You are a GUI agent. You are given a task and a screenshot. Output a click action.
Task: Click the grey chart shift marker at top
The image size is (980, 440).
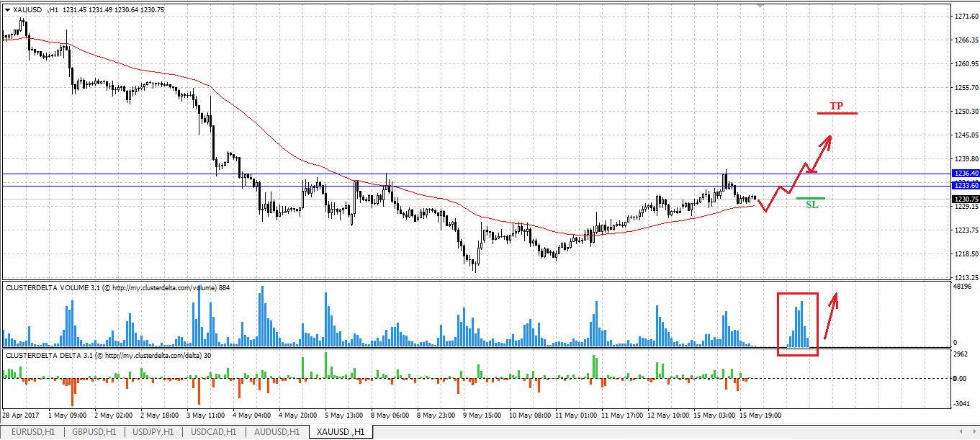click(758, 6)
